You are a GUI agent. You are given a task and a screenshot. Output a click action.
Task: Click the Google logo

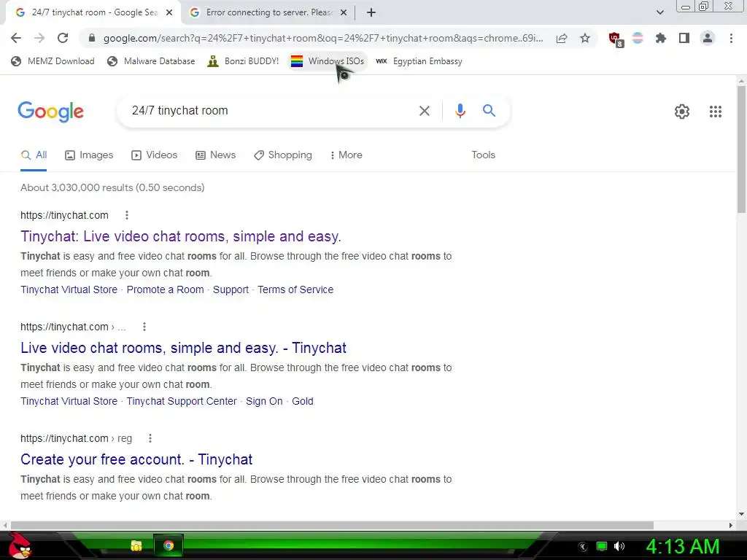click(50, 112)
